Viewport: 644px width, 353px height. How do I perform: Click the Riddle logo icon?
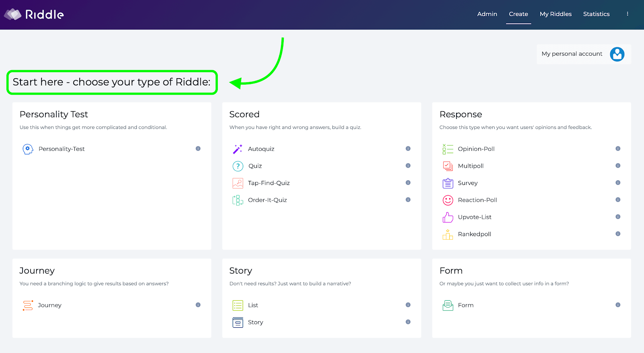[x=12, y=15]
